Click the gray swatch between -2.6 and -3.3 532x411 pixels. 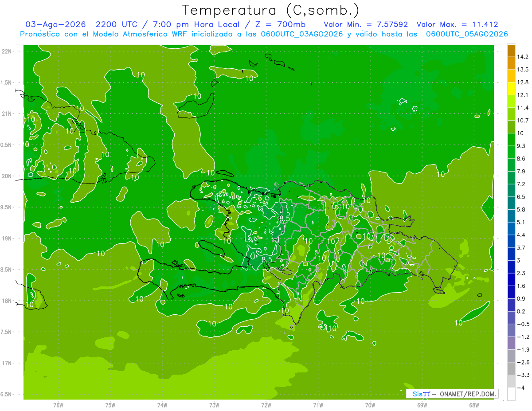click(x=511, y=369)
